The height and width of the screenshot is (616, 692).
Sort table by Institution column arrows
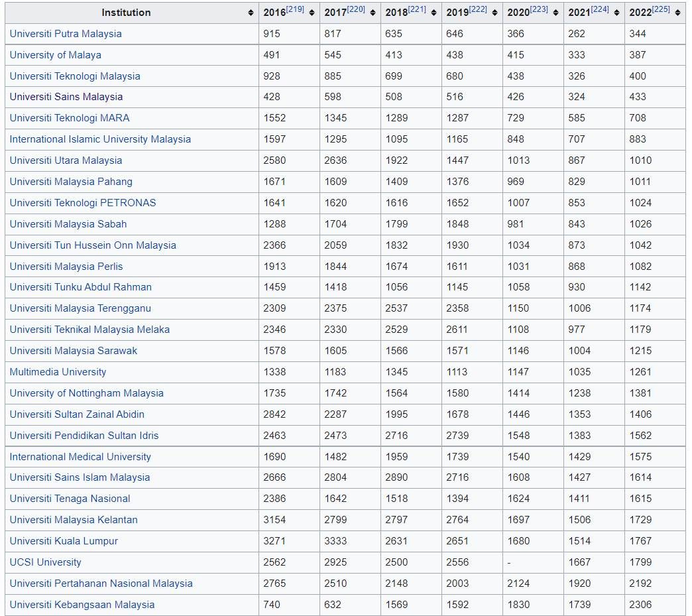(251, 13)
